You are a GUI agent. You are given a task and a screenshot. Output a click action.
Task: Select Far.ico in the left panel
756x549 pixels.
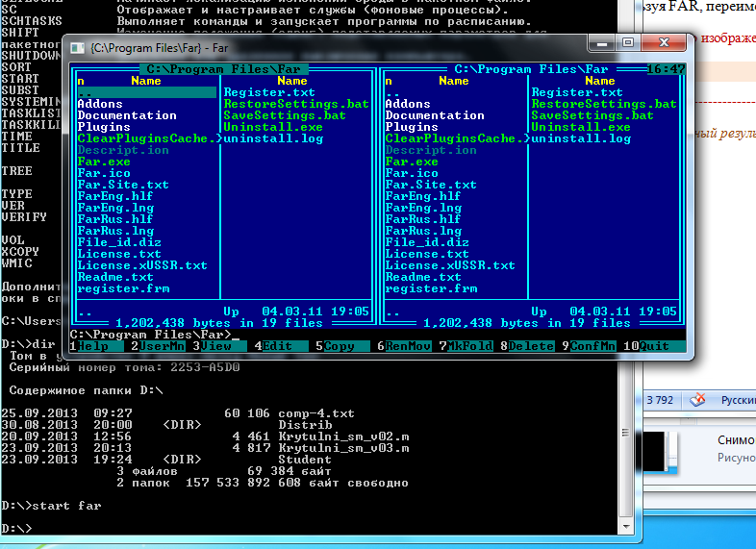(x=104, y=173)
